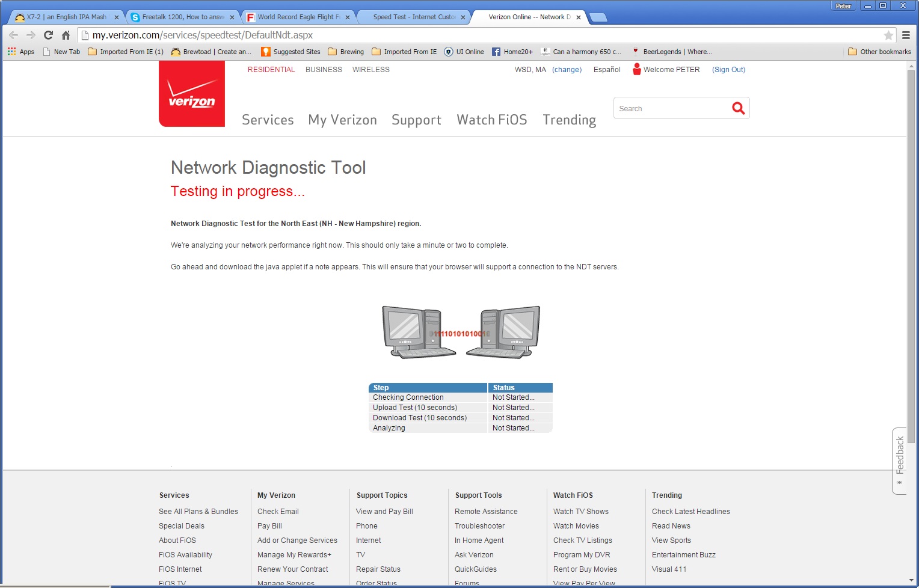This screenshot has height=588, width=919.
Task: Click Repair Status footer link
Action: click(378, 569)
